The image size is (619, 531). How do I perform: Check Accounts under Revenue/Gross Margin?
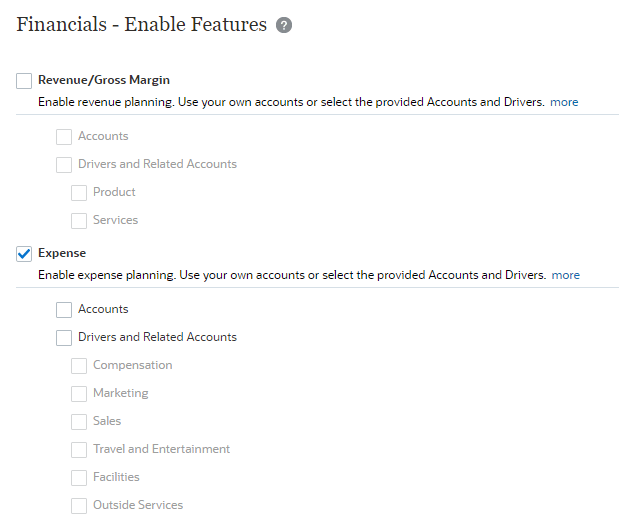[64, 137]
